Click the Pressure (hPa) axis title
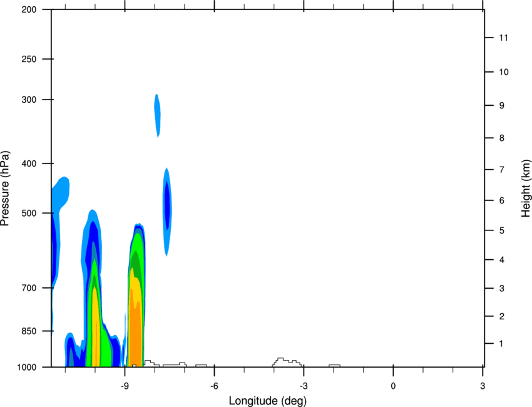 (x=5, y=188)
